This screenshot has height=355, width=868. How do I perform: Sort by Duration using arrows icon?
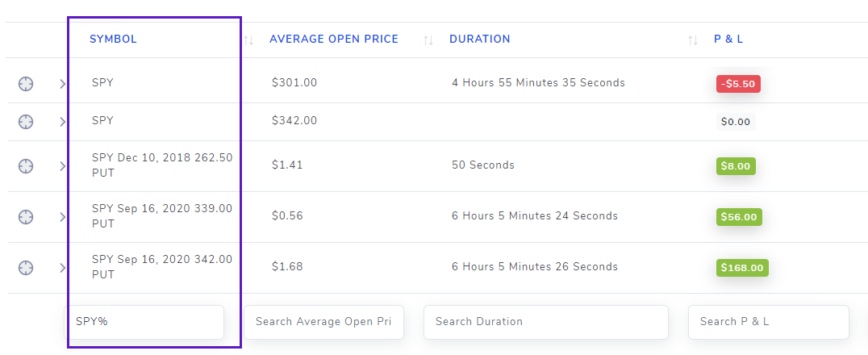(x=692, y=40)
